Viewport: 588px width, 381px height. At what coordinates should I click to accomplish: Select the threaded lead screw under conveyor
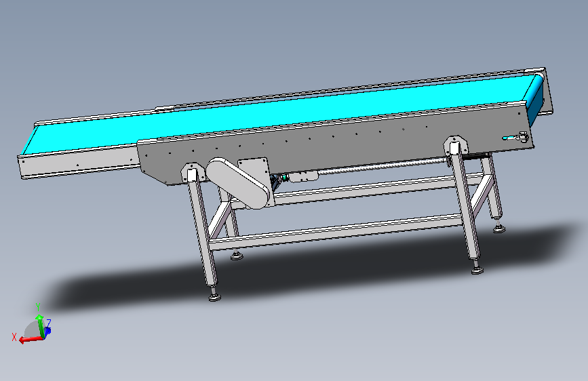coord(383,165)
